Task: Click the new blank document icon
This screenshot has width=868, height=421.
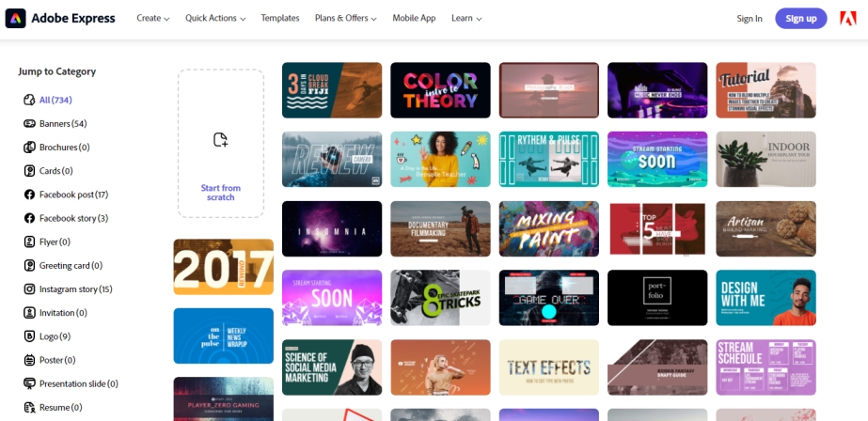Action: pyautogui.click(x=220, y=140)
